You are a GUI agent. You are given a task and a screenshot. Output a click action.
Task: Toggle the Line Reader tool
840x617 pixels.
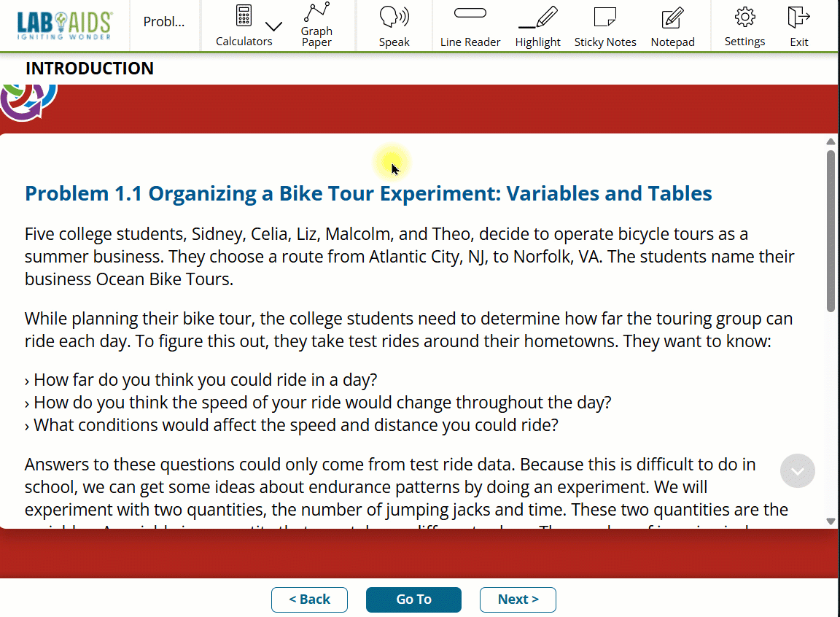[x=470, y=26]
